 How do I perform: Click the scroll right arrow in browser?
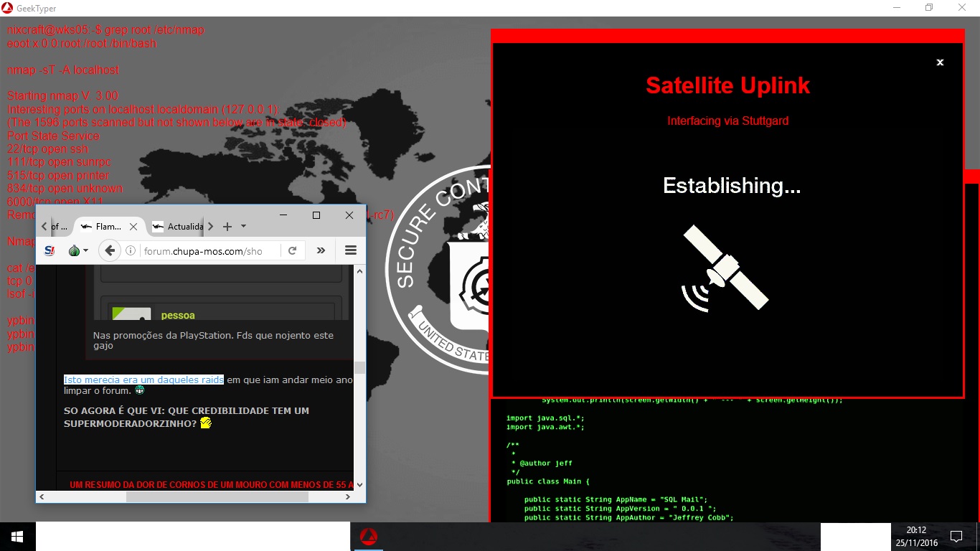348,496
